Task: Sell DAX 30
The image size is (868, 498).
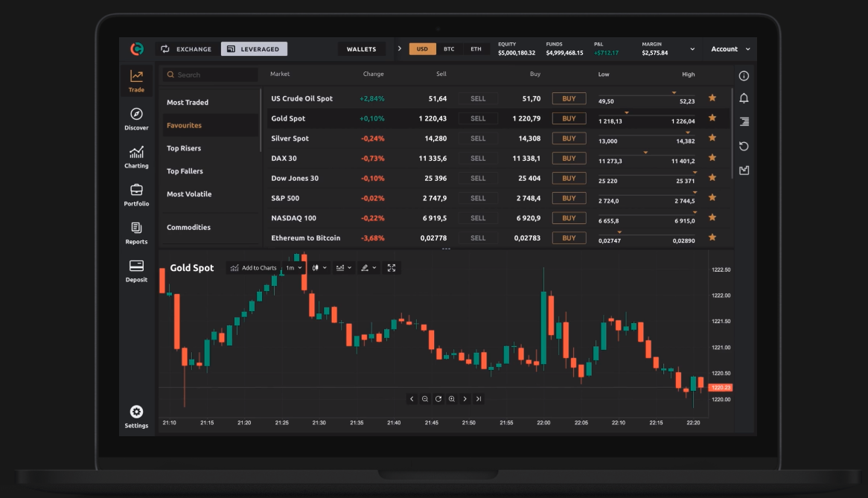Action: (478, 159)
